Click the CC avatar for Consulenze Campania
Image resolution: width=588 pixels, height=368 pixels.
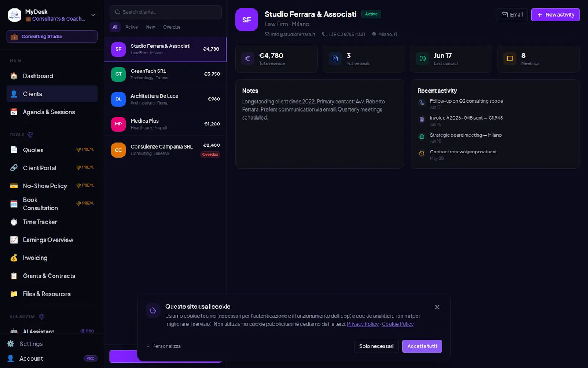point(118,150)
